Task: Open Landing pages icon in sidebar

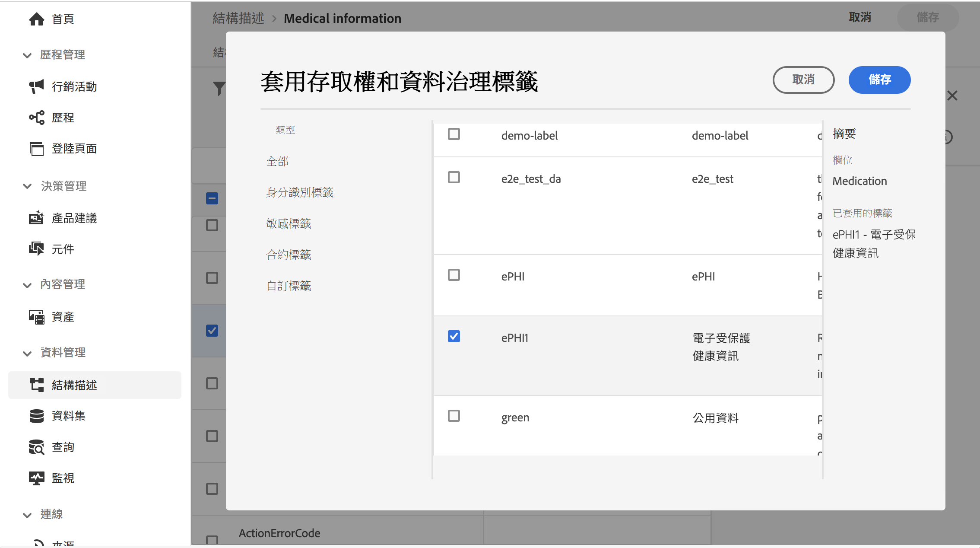Action: click(x=37, y=149)
